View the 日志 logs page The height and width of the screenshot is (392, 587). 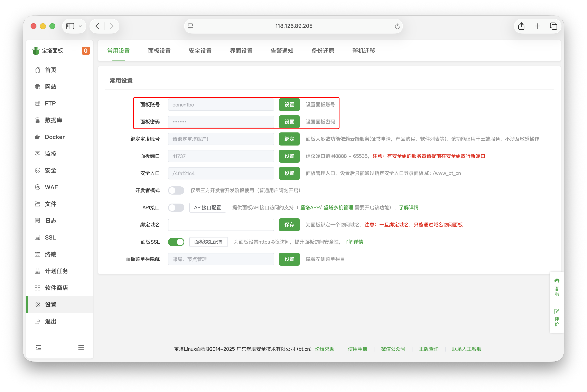[50, 221]
